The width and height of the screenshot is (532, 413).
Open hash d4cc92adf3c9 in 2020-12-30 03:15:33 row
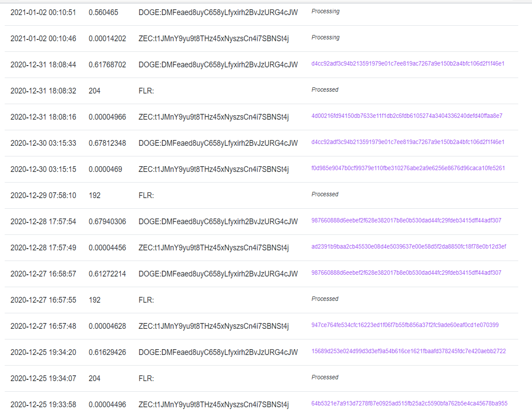point(408,142)
